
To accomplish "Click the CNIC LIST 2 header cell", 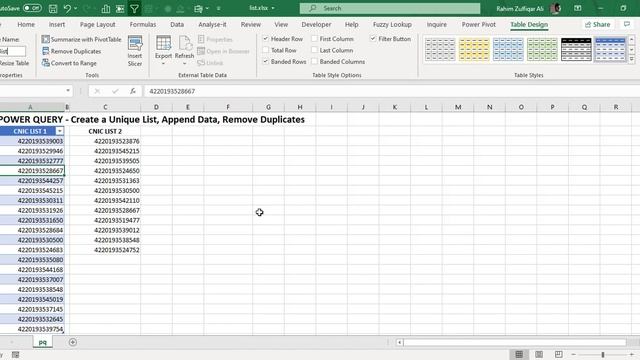I will coord(105,131).
